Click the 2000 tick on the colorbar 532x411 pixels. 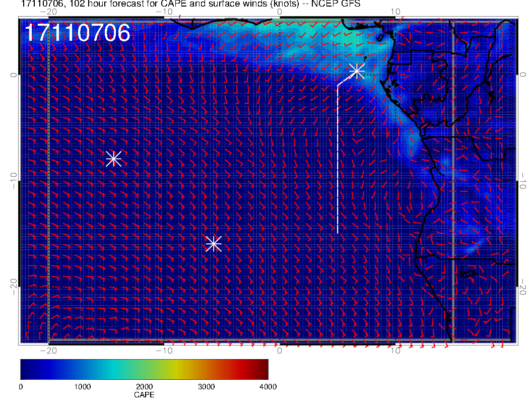point(144,387)
